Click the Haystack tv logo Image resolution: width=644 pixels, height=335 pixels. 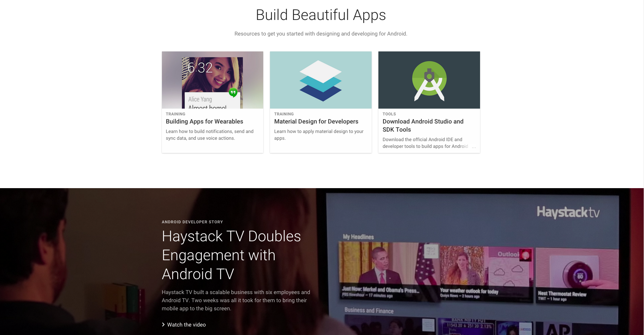[x=568, y=212]
